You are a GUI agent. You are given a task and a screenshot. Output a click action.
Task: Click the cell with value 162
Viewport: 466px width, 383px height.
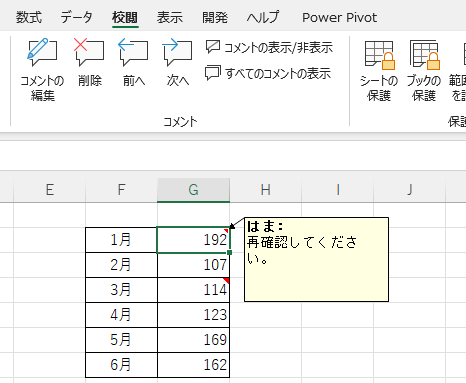click(193, 365)
